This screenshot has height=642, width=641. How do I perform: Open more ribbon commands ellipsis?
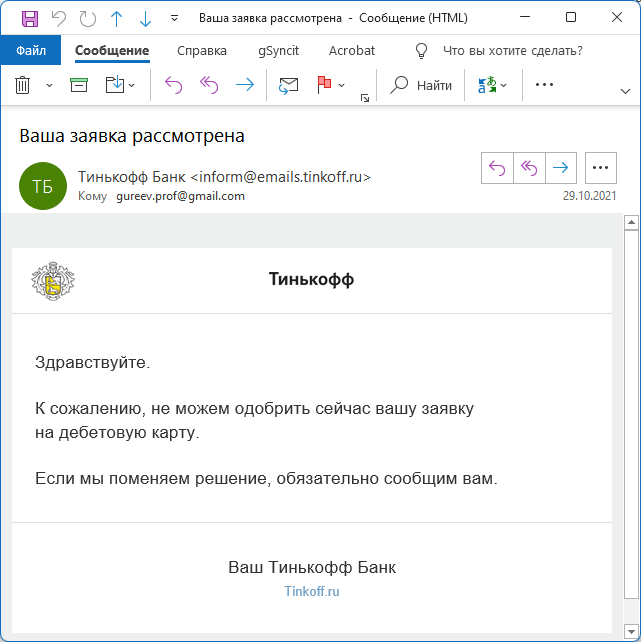pyautogui.click(x=544, y=85)
